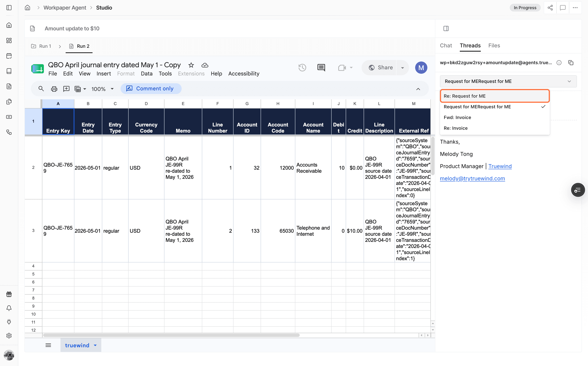This screenshot has width=588, height=366.
Task: Select the Entry Key header cell
Action: (x=58, y=121)
